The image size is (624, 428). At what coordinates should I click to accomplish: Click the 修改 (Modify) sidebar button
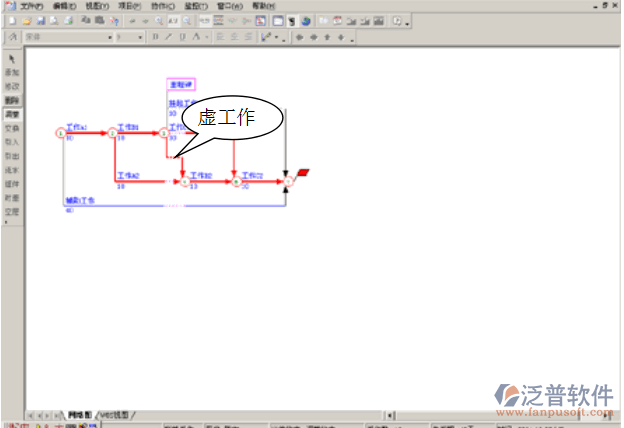[x=11, y=87]
